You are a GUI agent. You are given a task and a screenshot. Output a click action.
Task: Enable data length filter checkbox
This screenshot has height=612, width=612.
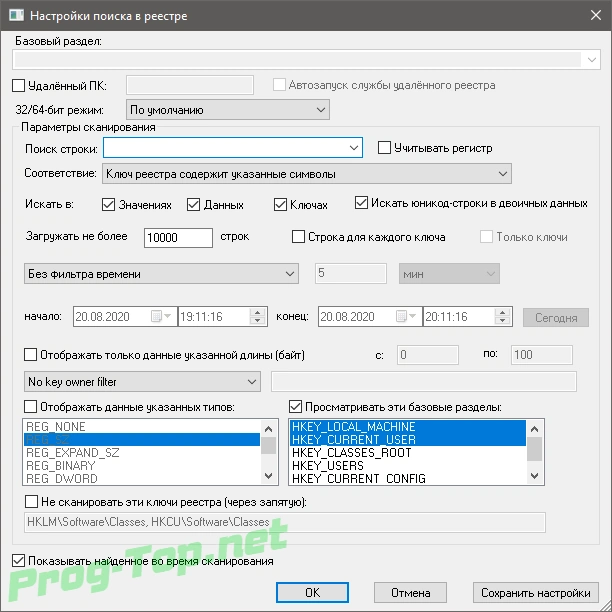tap(30, 355)
